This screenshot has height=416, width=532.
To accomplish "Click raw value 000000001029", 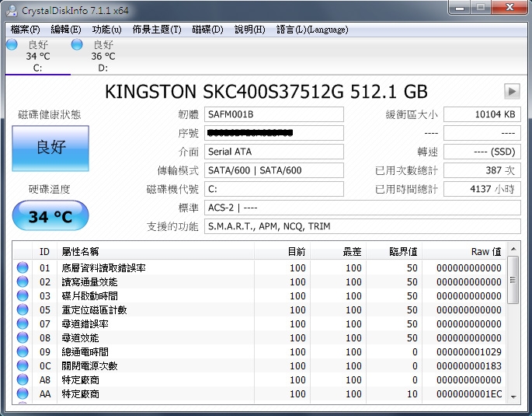I will tap(469, 351).
